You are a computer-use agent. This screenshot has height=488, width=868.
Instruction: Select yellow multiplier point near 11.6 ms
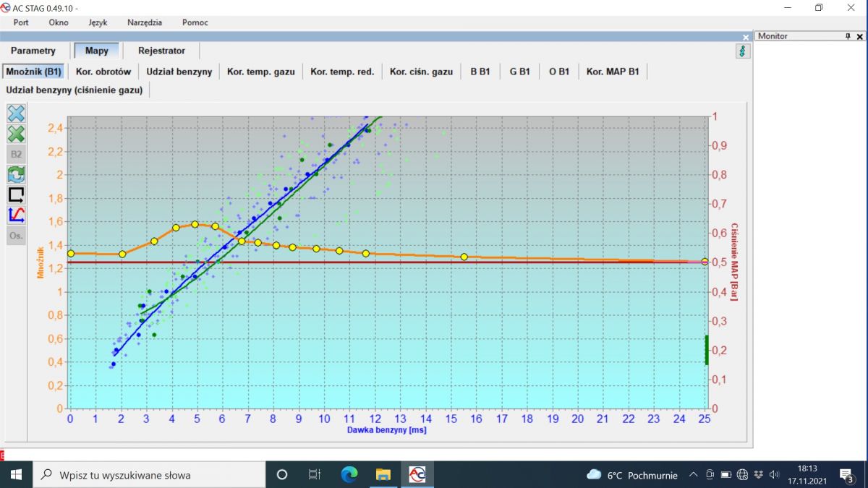[366, 253]
